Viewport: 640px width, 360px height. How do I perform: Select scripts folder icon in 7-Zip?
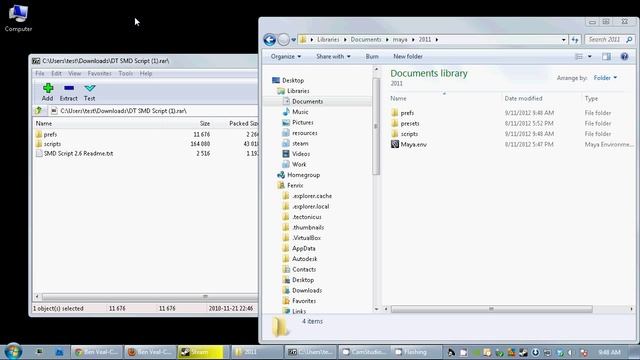coord(39,144)
